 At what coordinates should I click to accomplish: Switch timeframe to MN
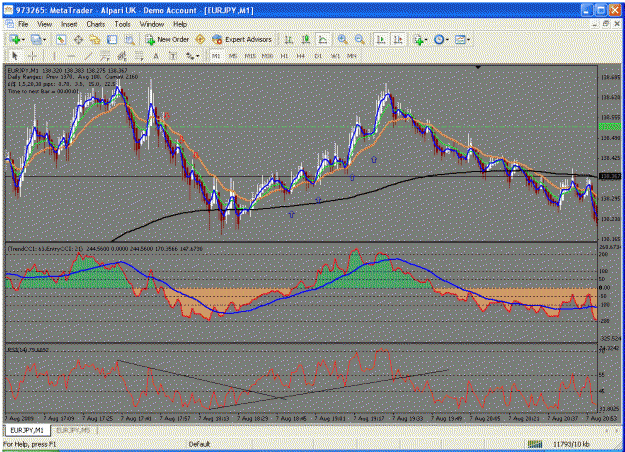tap(352, 56)
